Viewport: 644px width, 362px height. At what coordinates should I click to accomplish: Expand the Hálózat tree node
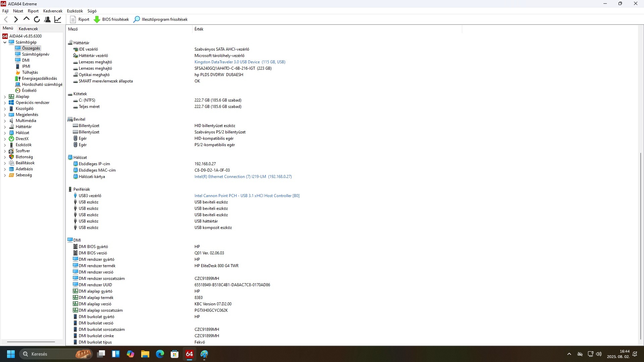tap(5, 133)
